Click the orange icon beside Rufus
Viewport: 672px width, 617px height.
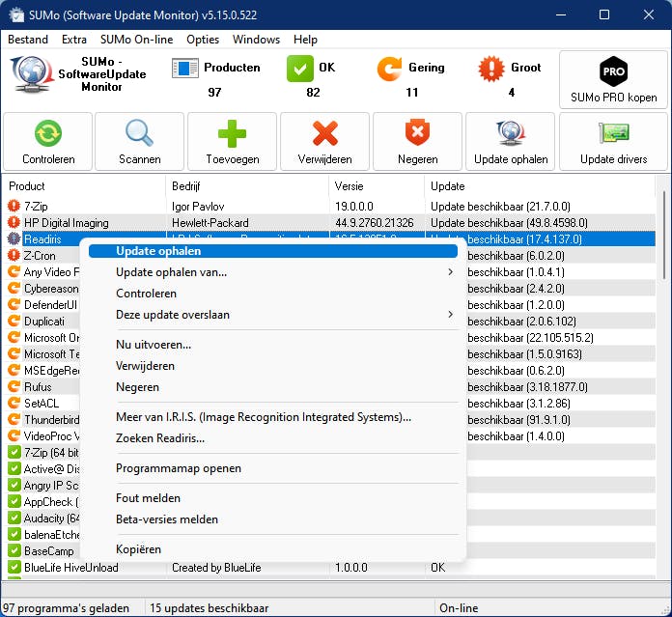pos(14,386)
